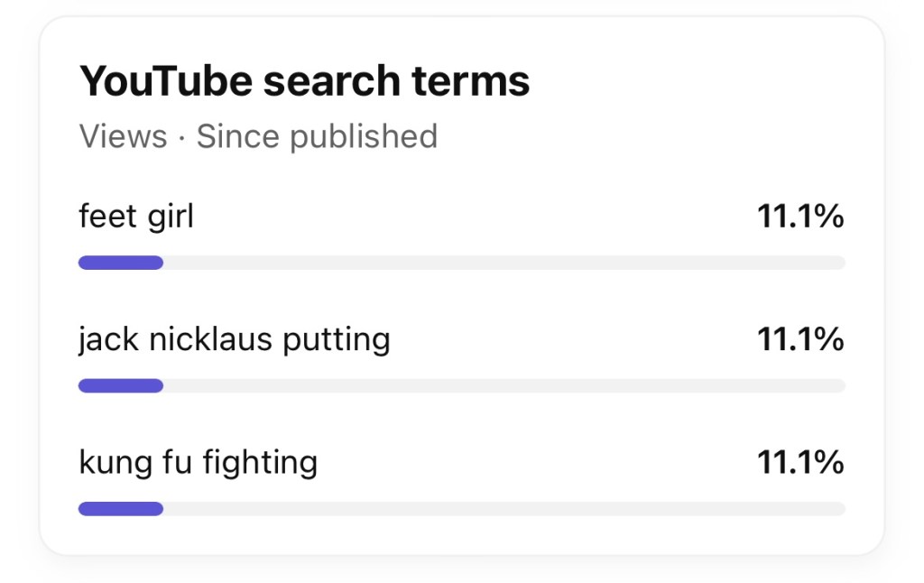Select the "feet girl" search term
Screen dimensions: 924x583
point(136,217)
